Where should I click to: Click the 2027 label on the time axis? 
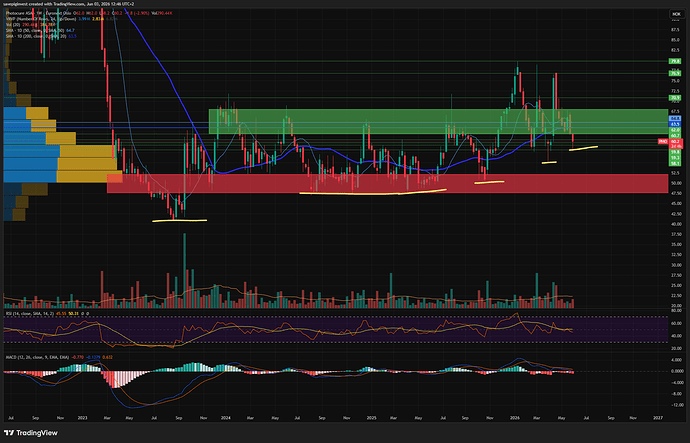pos(658,418)
